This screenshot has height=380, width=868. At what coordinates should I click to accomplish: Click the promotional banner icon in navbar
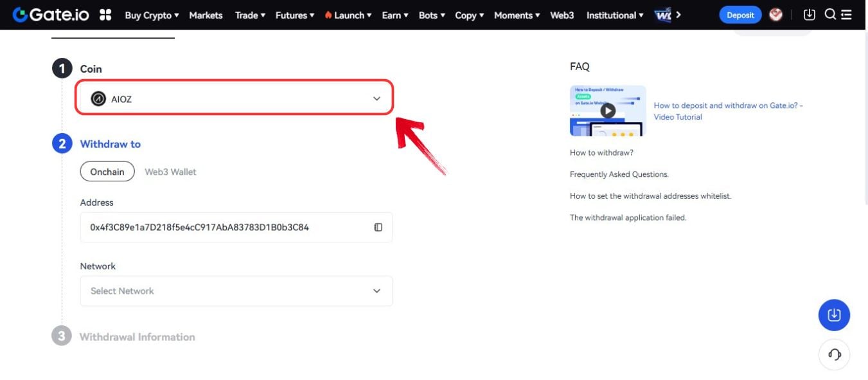point(663,15)
